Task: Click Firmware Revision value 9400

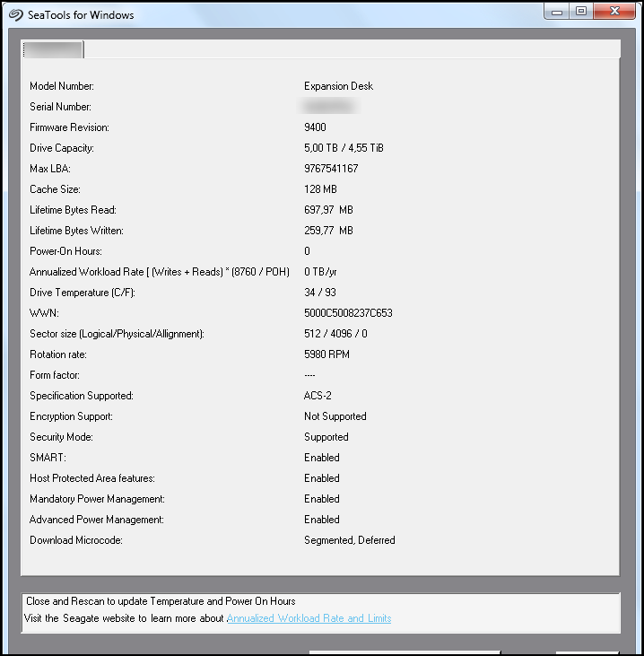Action: tap(315, 127)
